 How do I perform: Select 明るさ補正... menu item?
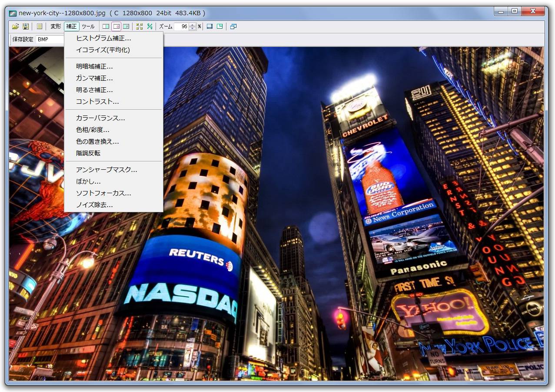(113, 90)
